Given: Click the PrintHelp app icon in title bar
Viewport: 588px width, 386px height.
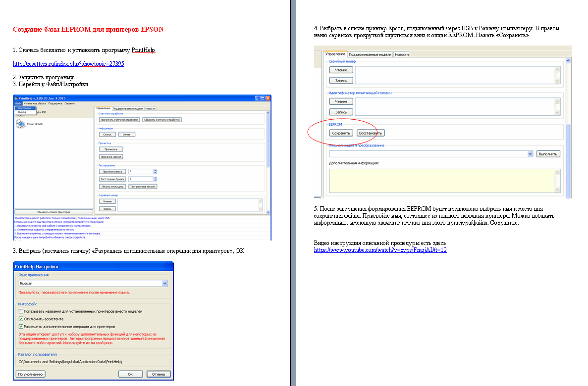Looking at the screenshot, I should point(16,98).
